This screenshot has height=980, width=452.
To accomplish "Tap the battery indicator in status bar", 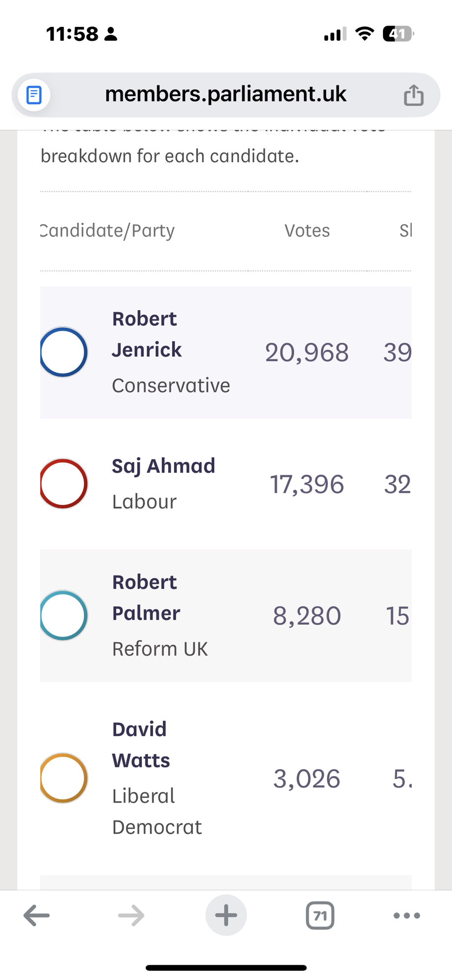I will point(398,34).
